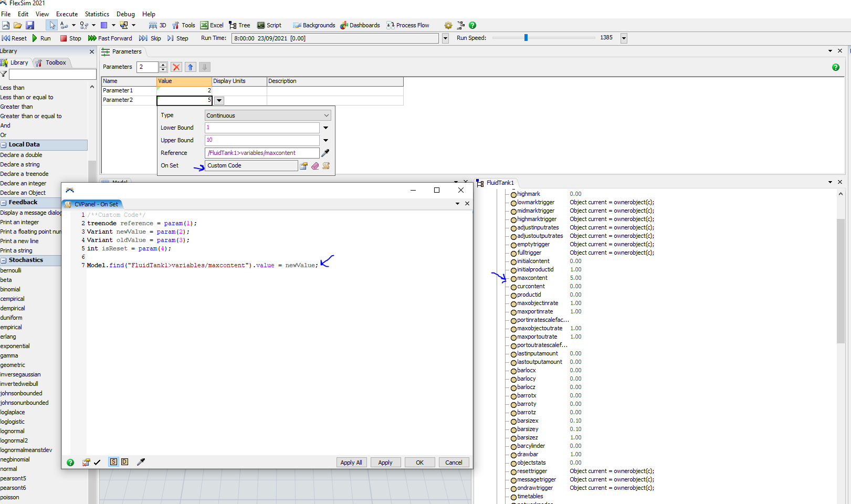Open the Statistics menu
The height and width of the screenshot is (504, 851).
coord(97,14)
